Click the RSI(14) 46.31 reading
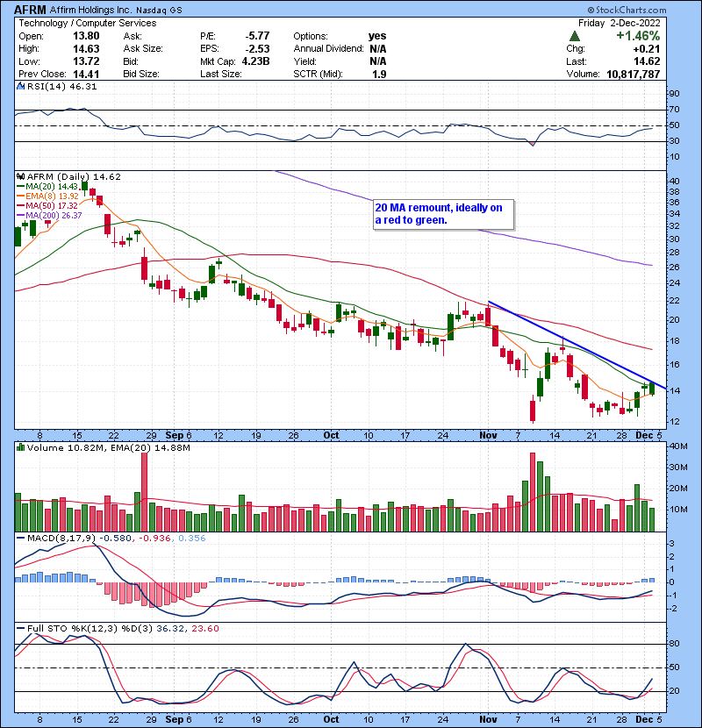702x728 pixels. (61, 86)
